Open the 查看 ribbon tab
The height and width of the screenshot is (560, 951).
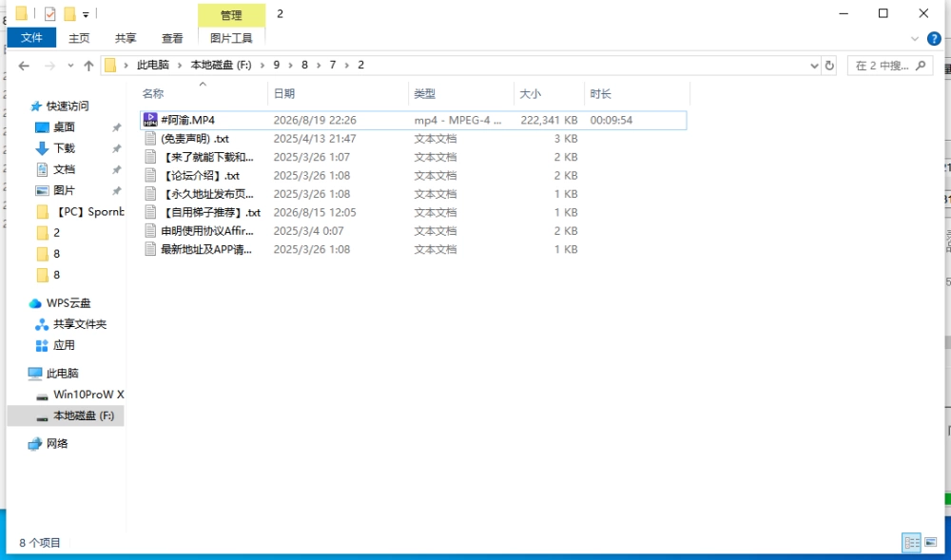click(x=172, y=38)
